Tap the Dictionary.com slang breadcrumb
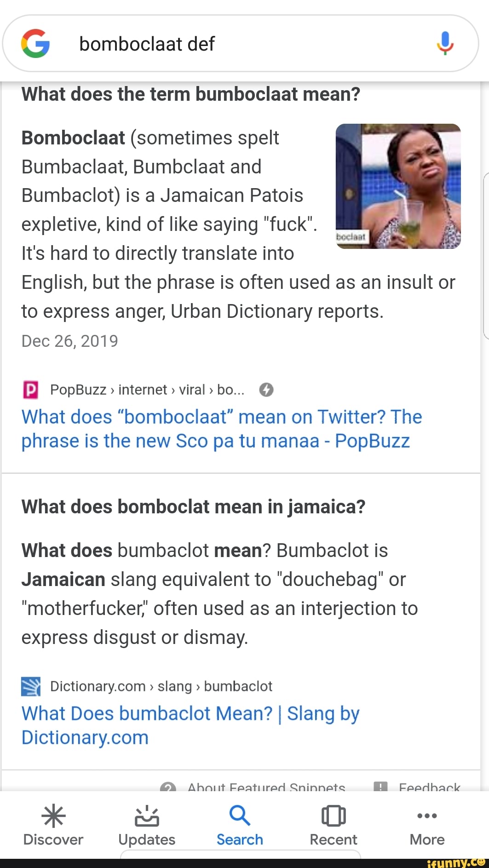The width and height of the screenshot is (489, 868). [x=161, y=686]
